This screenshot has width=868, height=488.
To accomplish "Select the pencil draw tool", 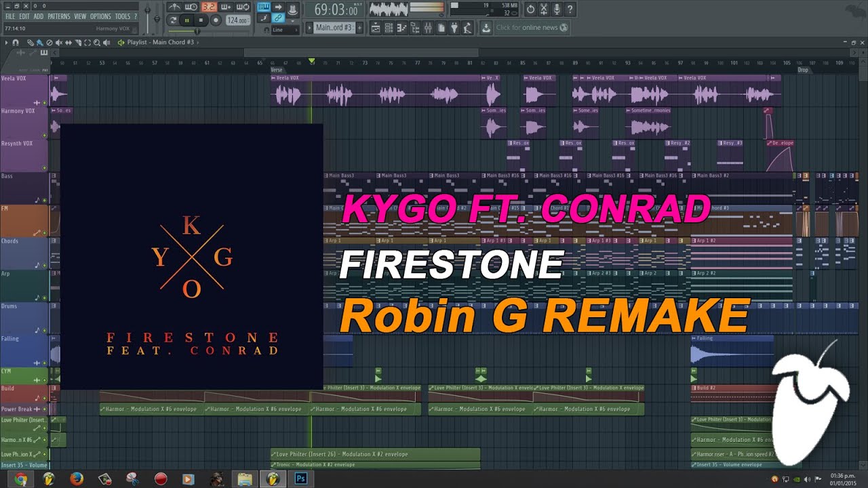I will [31, 42].
